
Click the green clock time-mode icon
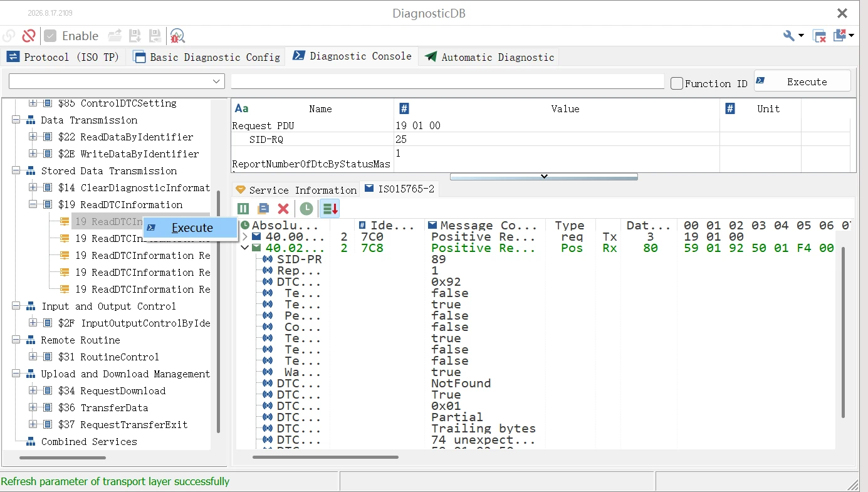point(306,209)
